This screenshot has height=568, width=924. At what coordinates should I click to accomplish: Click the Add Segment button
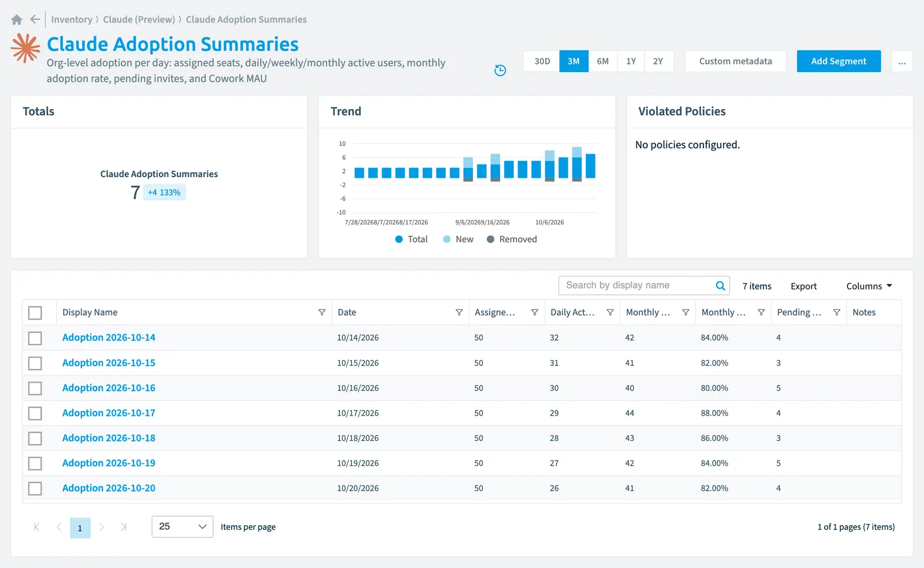tap(839, 61)
